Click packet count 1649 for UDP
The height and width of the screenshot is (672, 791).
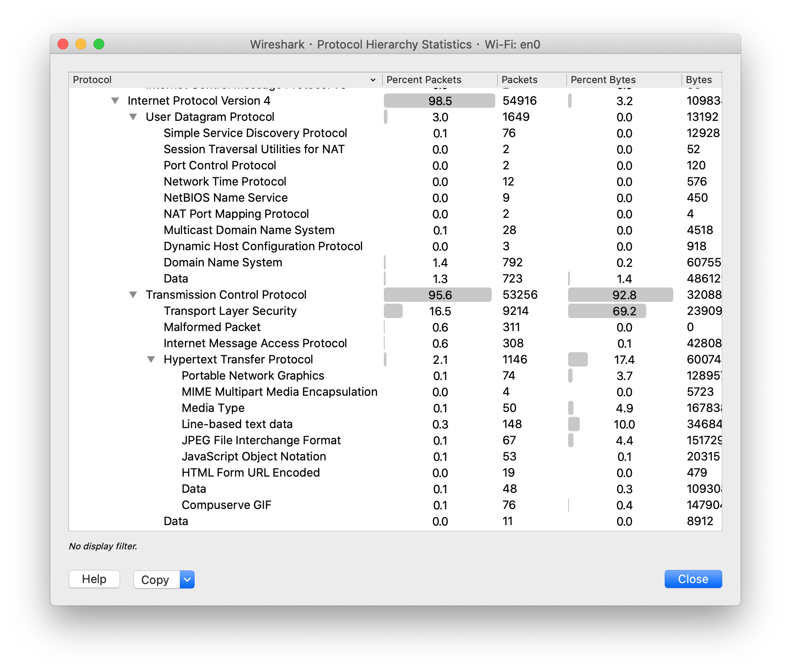click(x=516, y=117)
